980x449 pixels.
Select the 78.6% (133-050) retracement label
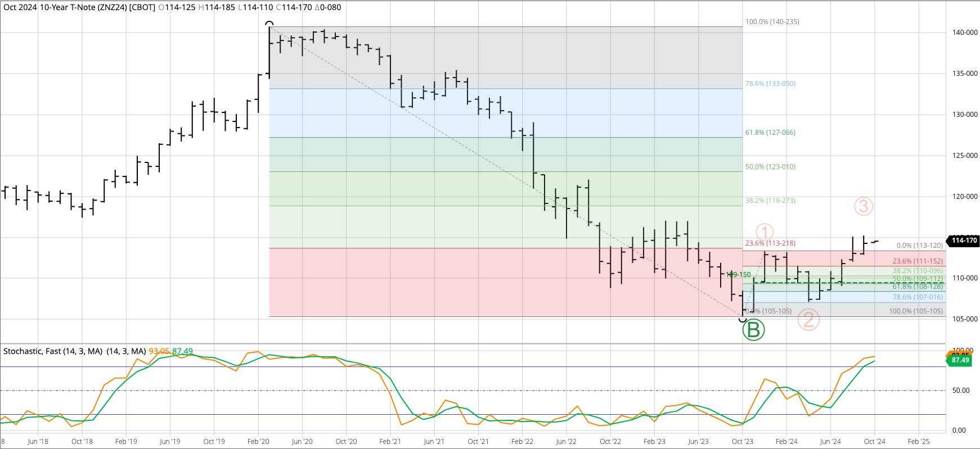coord(770,84)
